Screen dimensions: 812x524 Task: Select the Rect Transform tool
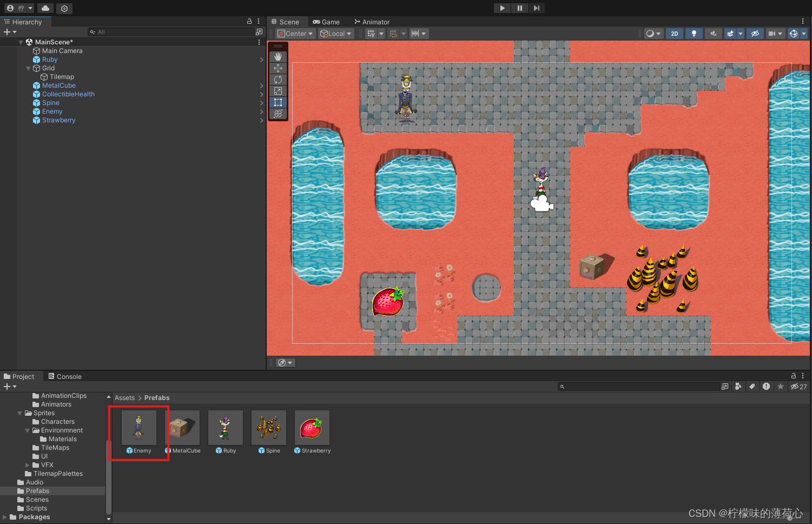pos(278,102)
